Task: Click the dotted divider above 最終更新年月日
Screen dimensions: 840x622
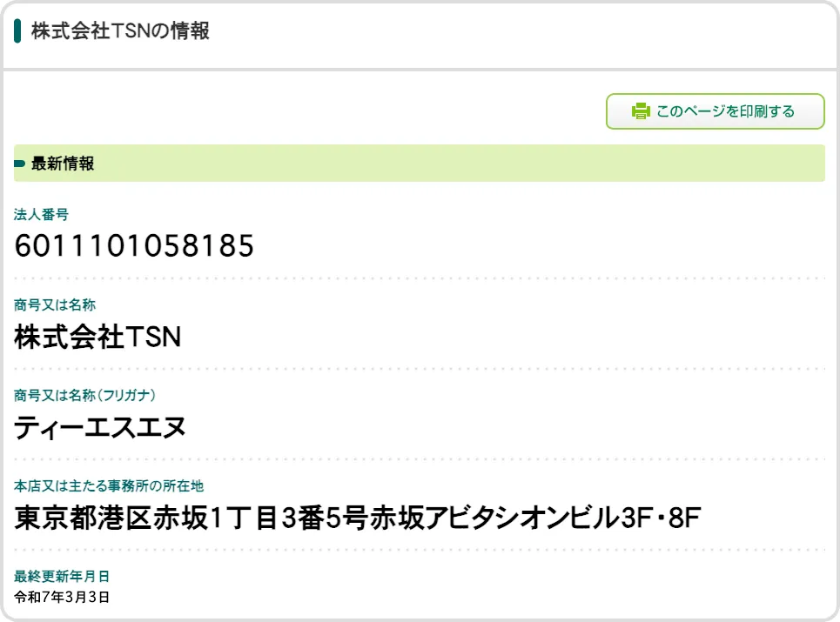Action: (x=420, y=550)
